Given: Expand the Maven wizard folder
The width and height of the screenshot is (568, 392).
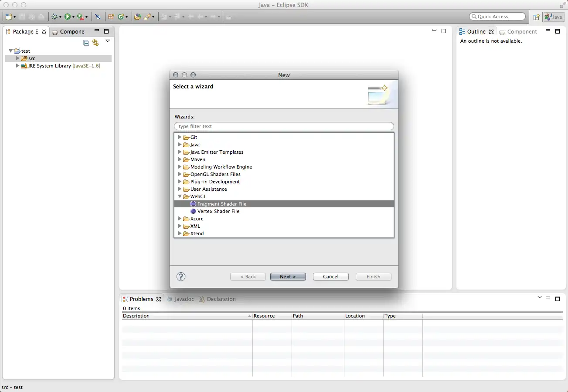Looking at the screenshot, I should tap(180, 159).
